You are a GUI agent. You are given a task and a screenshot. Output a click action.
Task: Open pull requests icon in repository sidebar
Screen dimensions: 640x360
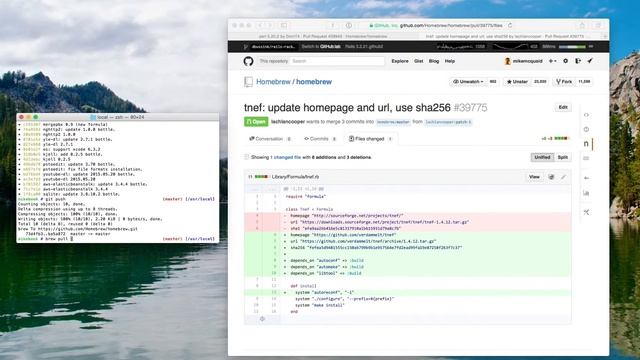click(x=586, y=144)
